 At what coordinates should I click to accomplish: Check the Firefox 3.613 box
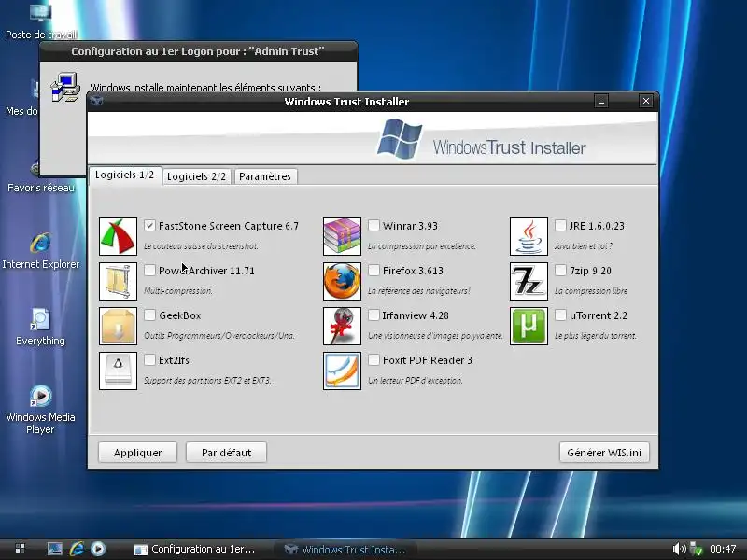(373, 270)
